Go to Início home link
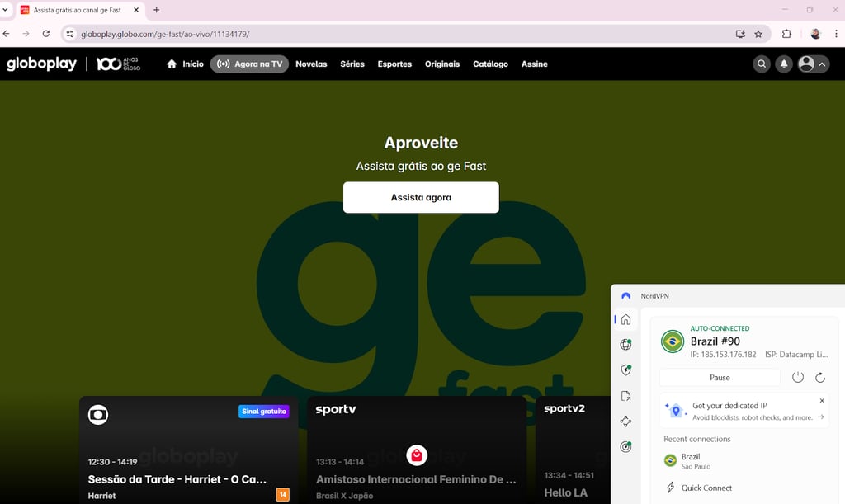 click(185, 64)
